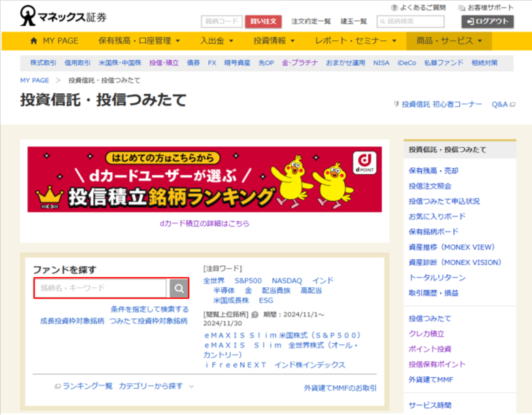The image size is (532, 415).
Task: Open eMAXIS Slim 米国株式 (S&P500) fund
Action: (x=282, y=335)
